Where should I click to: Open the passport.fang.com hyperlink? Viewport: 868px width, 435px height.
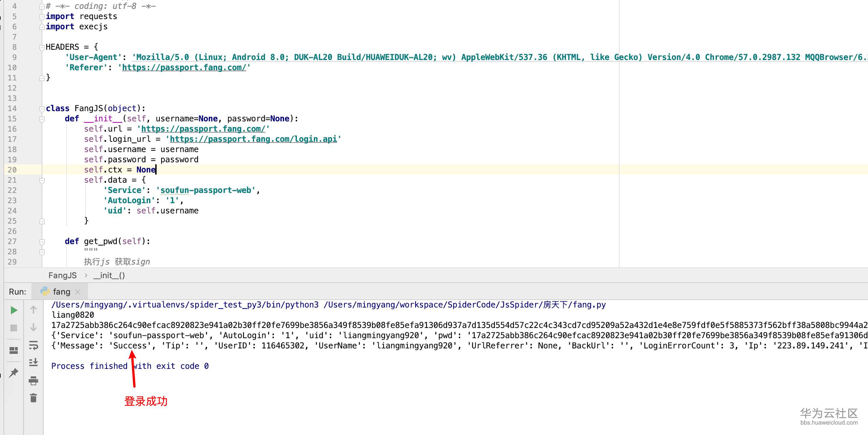(203, 129)
